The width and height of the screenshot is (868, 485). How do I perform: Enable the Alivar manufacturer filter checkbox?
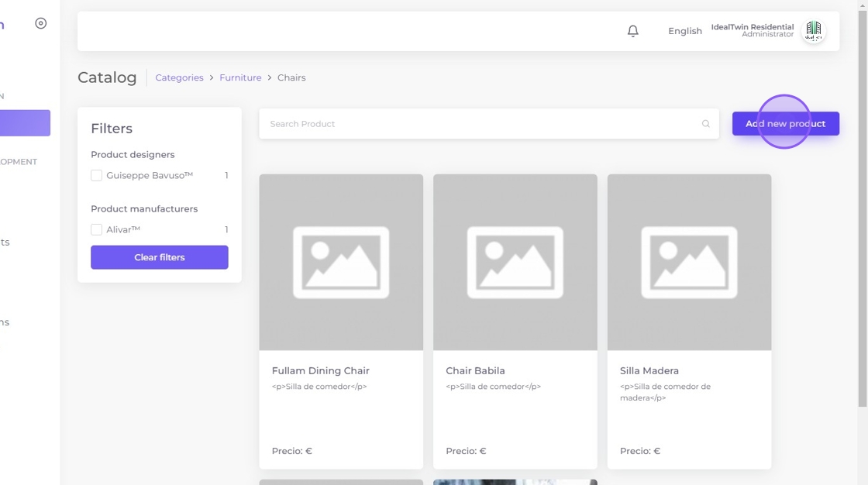coord(97,230)
